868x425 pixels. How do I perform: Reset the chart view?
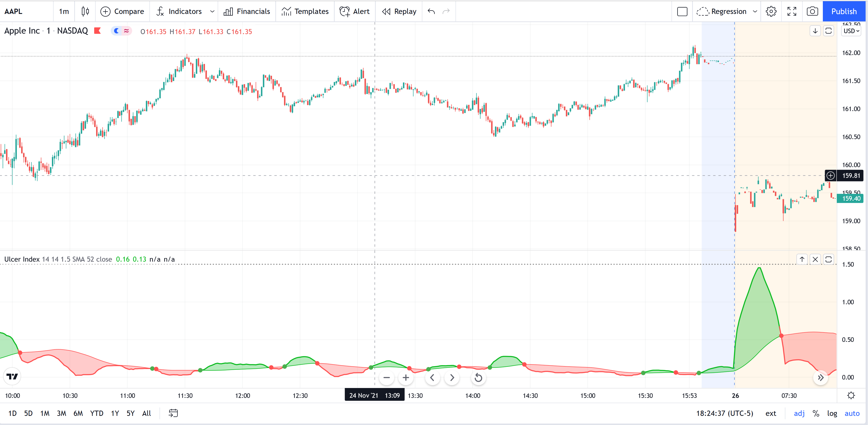point(478,378)
